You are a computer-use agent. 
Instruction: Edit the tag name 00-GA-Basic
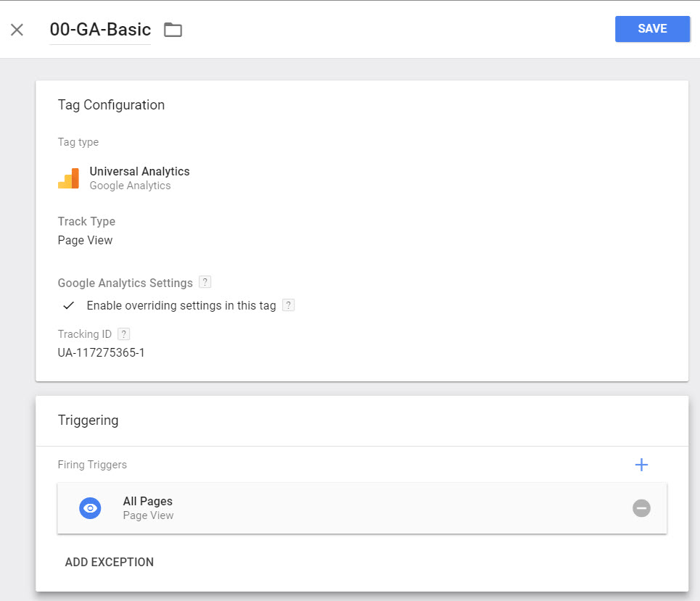click(100, 30)
